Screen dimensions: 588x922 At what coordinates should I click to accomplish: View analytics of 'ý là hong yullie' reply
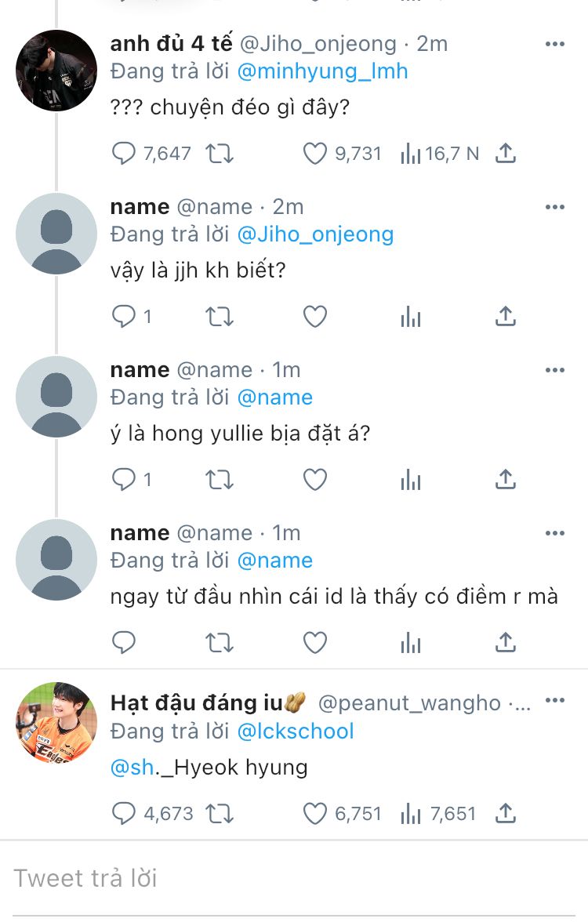coord(411,480)
